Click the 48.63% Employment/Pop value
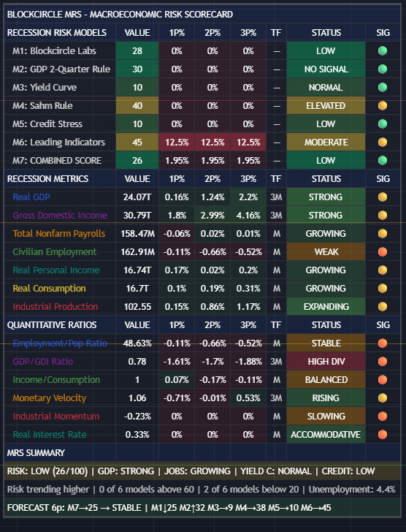Image resolution: width=406 pixels, height=532 pixels. pos(137,343)
